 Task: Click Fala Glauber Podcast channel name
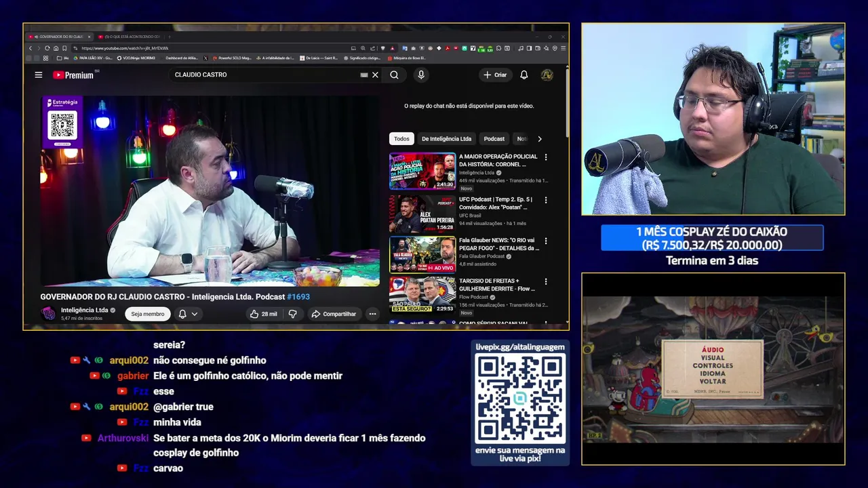(481, 256)
